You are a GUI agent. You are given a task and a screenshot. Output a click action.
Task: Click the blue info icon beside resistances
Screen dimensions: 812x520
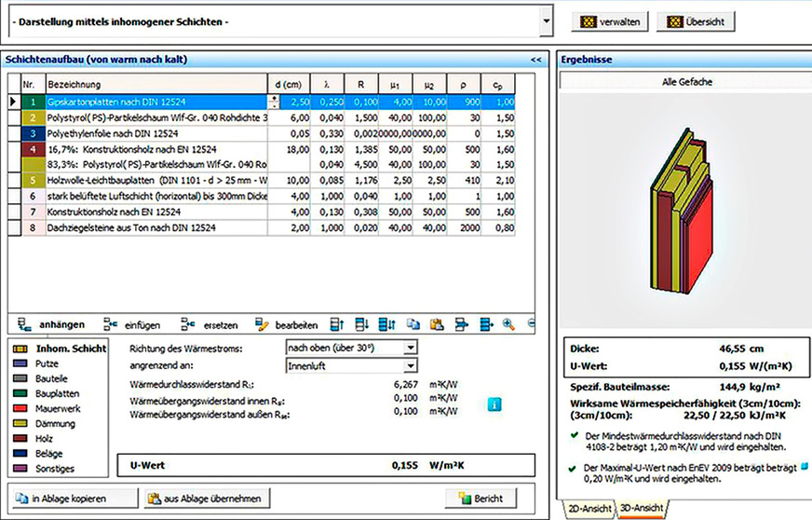click(x=494, y=404)
